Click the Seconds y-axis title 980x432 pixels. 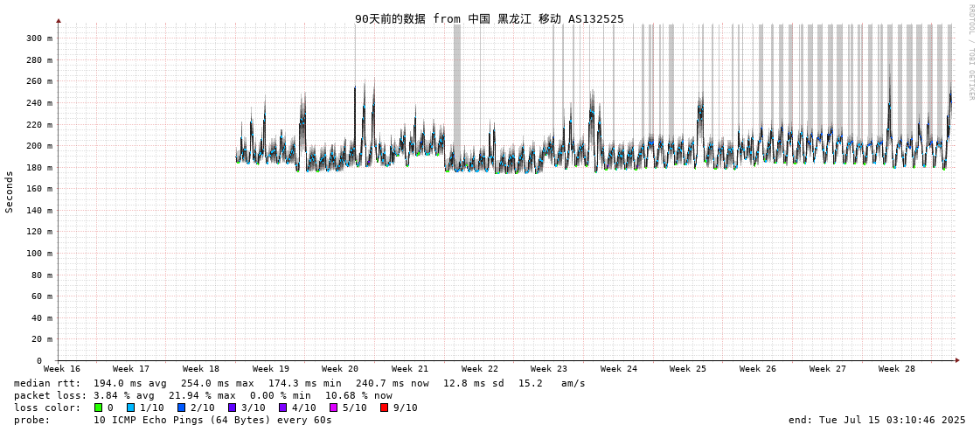click(10, 192)
